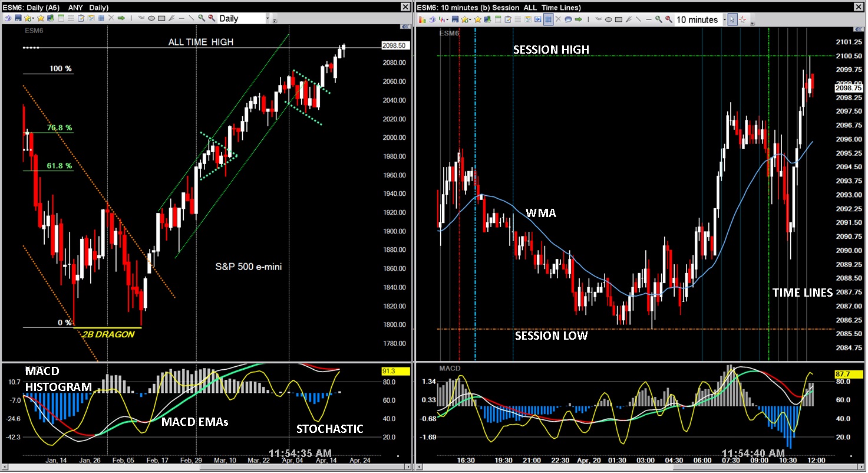Select the Rectangle drawing tool
The image size is (868, 473).
pos(163,18)
